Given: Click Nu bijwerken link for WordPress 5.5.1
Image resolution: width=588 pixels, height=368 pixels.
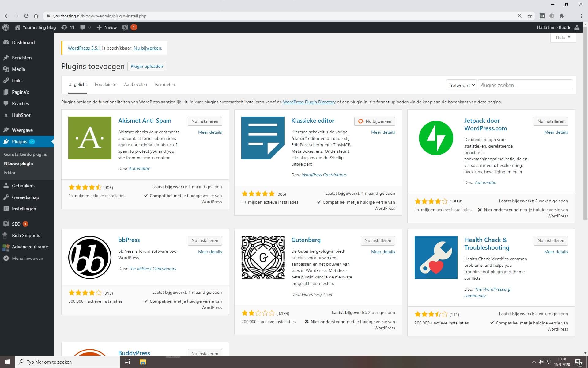Looking at the screenshot, I should tap(147, 48).
